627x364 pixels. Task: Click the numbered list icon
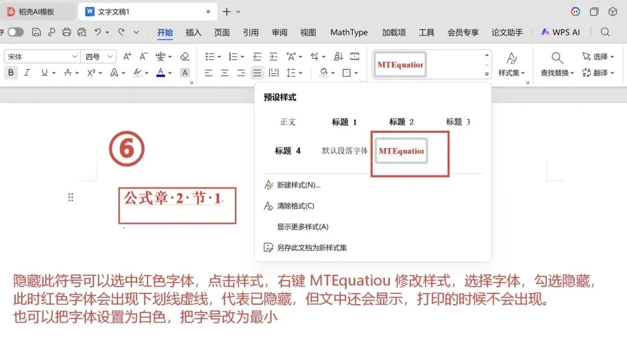pos(233,56)
